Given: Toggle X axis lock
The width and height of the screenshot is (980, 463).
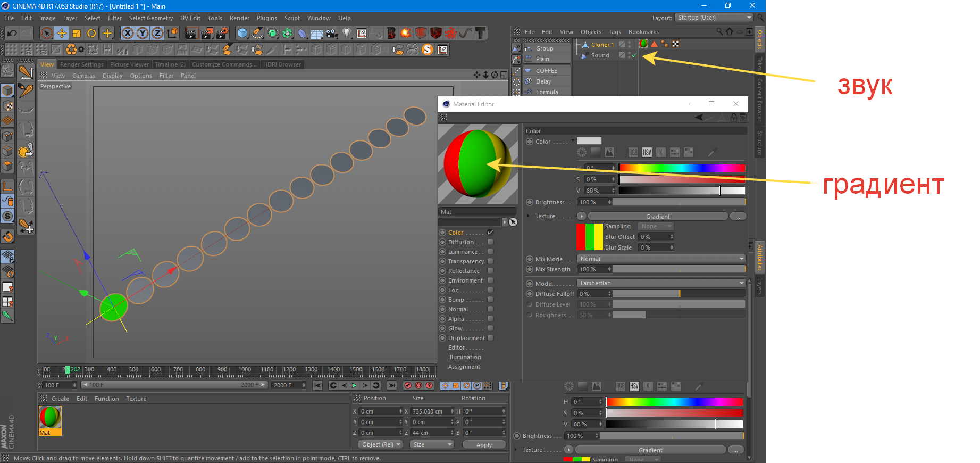Looking at the screenshot, I should [x=128, y=33].
